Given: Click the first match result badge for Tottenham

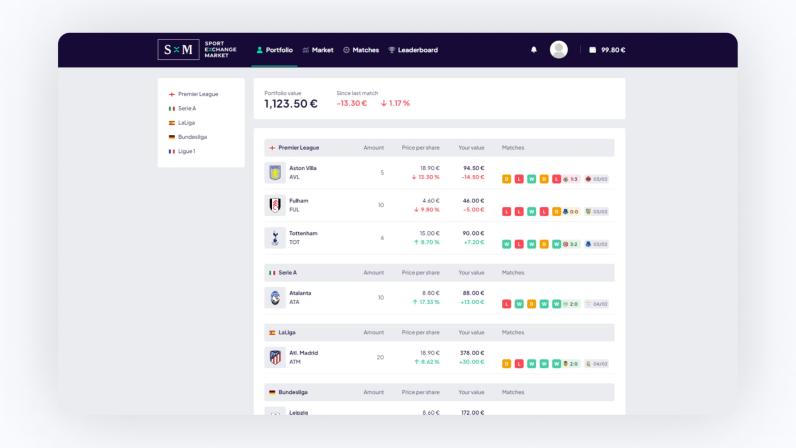Looking at the screenshot, I should point(506,244).
